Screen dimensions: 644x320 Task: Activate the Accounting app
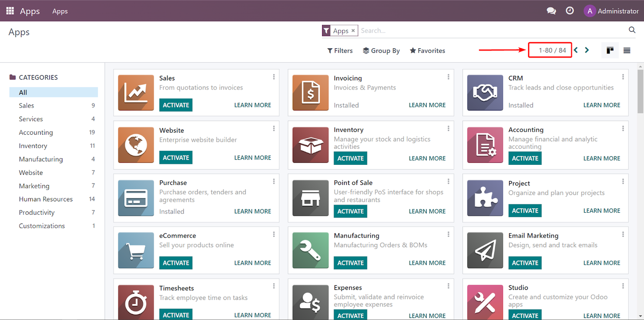coord(525,158)
